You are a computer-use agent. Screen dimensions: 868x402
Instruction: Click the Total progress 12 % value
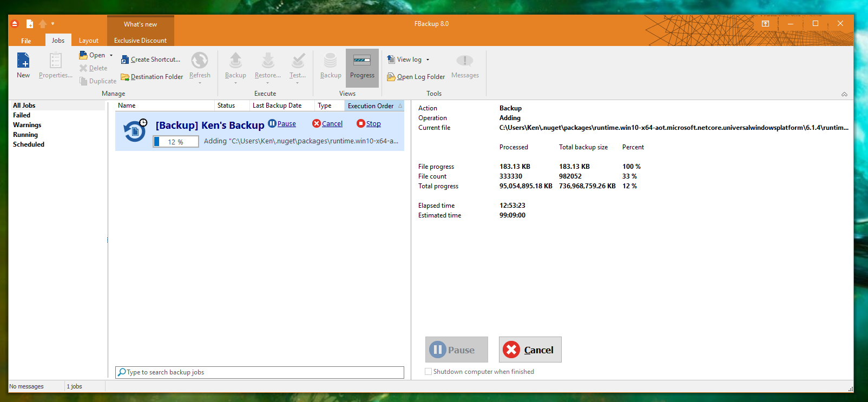[629, 186]
